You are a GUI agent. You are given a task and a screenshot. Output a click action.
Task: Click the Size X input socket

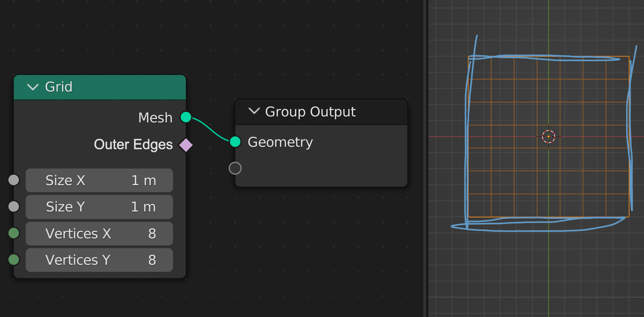coord(14,180)
